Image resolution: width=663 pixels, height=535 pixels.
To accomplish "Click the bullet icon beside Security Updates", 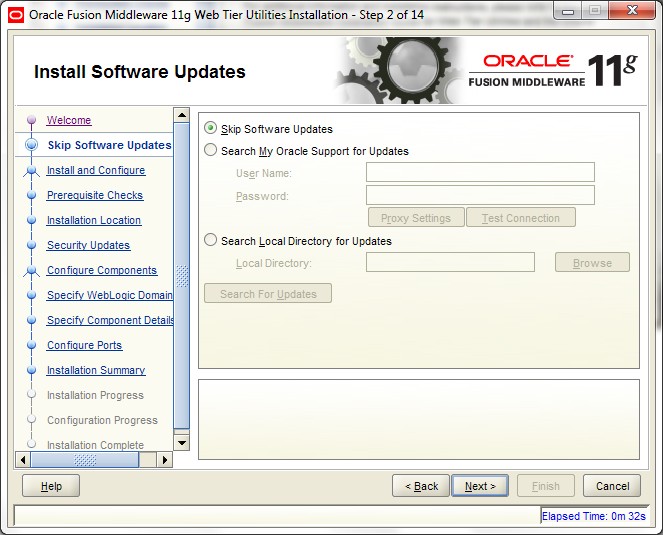I will 31,245.
